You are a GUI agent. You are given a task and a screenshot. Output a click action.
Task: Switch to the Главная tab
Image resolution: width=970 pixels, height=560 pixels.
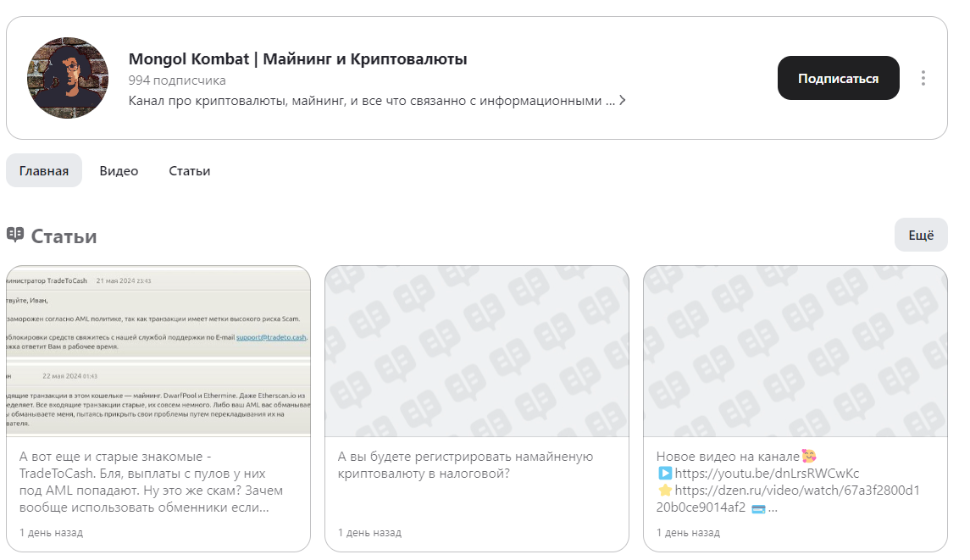click(x=44, y=170)
